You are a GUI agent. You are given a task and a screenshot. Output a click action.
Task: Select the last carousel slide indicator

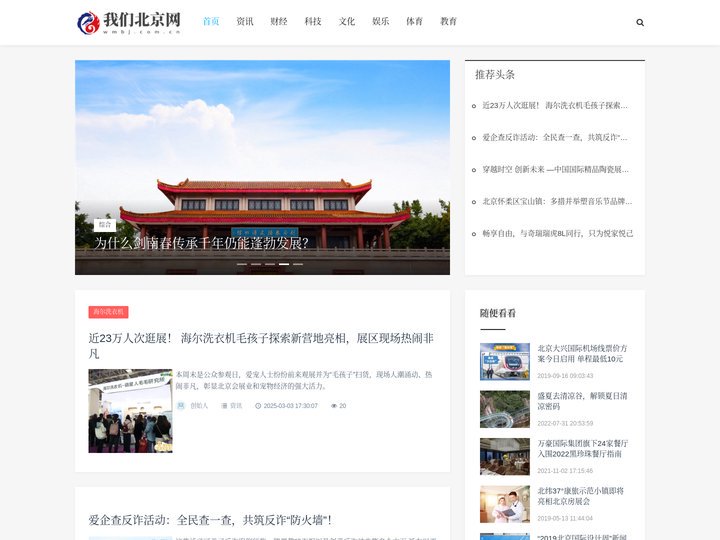298,264
